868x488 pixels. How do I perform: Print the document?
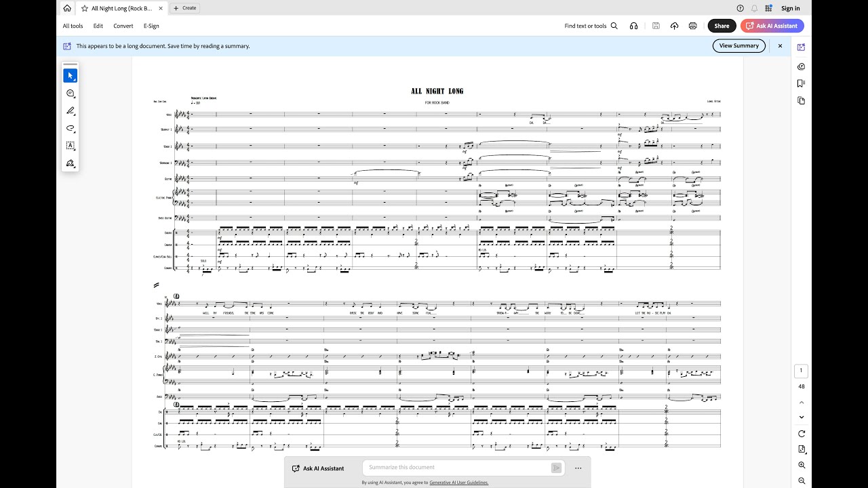pos(692,26)
